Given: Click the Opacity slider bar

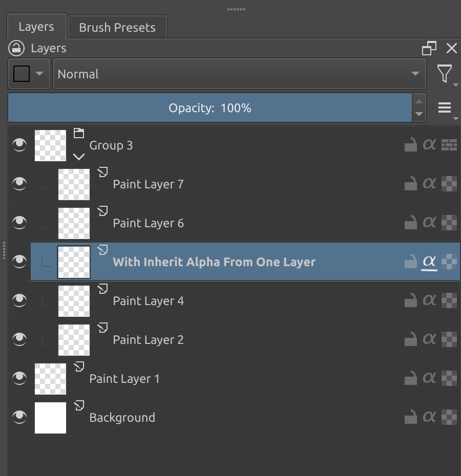Looking at the screenshot, I should point(209,108).
